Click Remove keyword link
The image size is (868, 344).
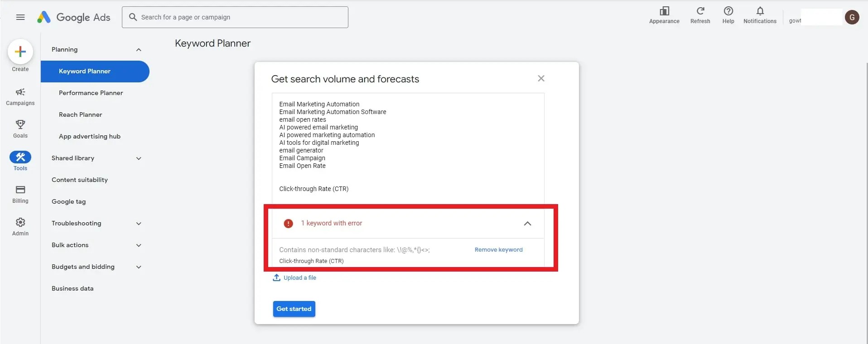tap(498, 249)
